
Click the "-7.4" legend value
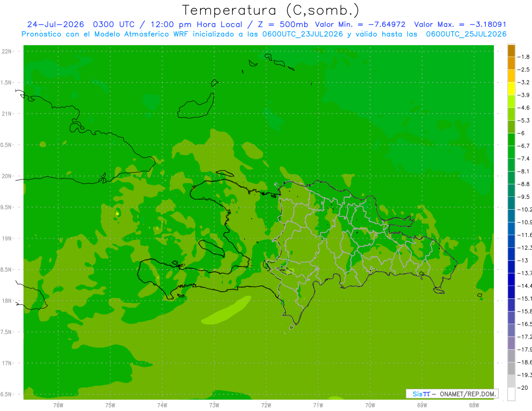point(524,159)
